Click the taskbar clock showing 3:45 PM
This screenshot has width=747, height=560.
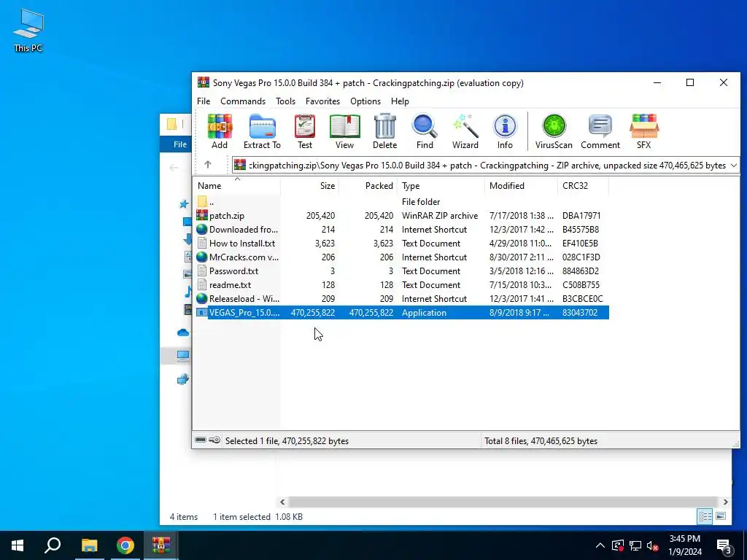(685, 545)
